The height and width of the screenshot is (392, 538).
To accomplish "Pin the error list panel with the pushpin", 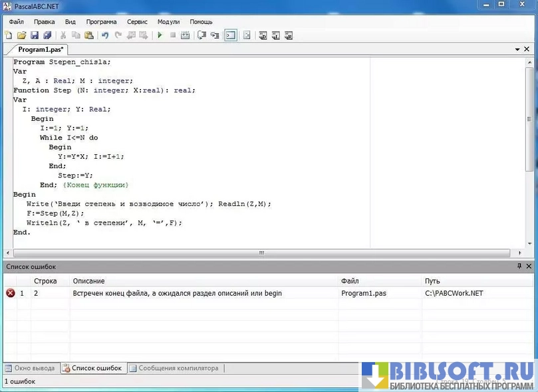I will 519,266.
